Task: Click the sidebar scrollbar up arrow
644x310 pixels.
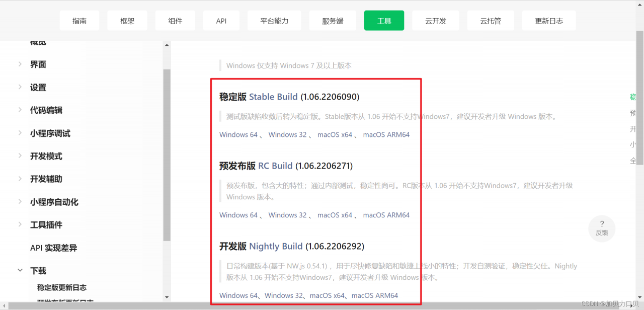Action: click(167, 45)
